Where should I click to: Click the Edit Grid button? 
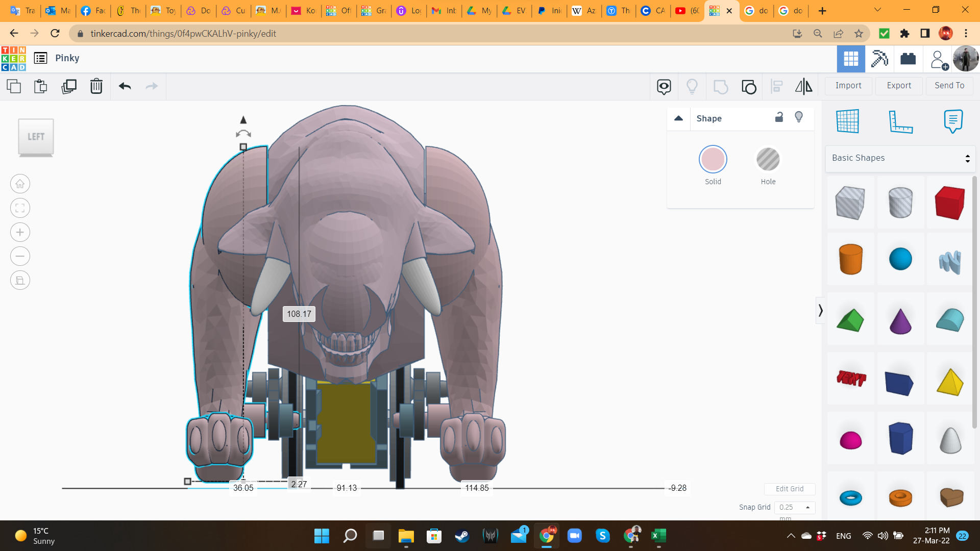789,489
